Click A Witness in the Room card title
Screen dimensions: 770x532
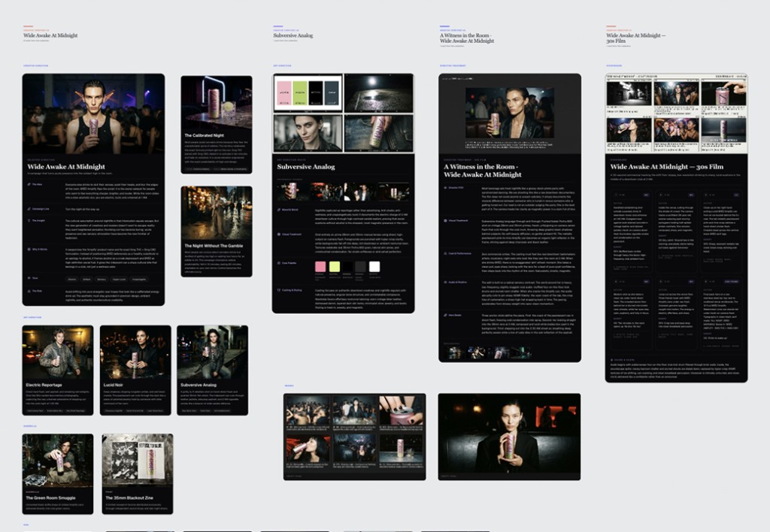(x=483, y=171)
